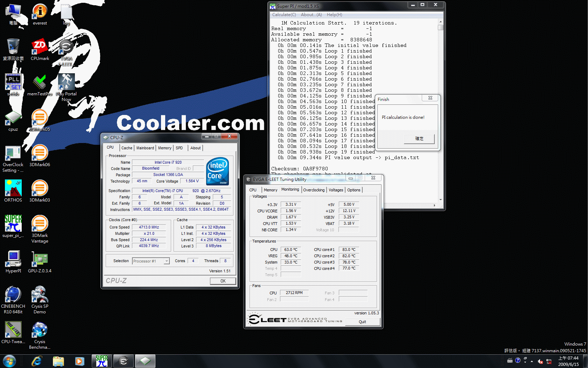Launch 3DMark05 from the desktop
Screen dimensions: 588x368
pyautogui.click(x=40, y=120)
